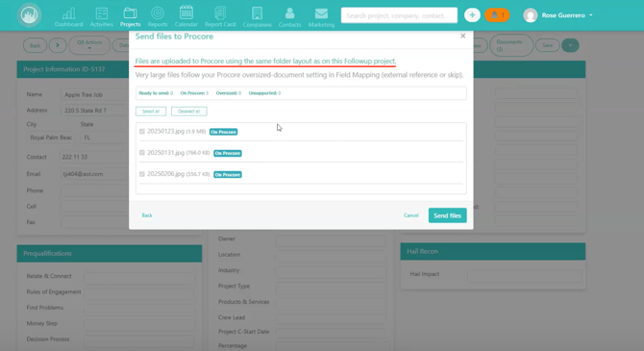Click the Email field
Screen dimensions: 644x351
coord(95,174)
